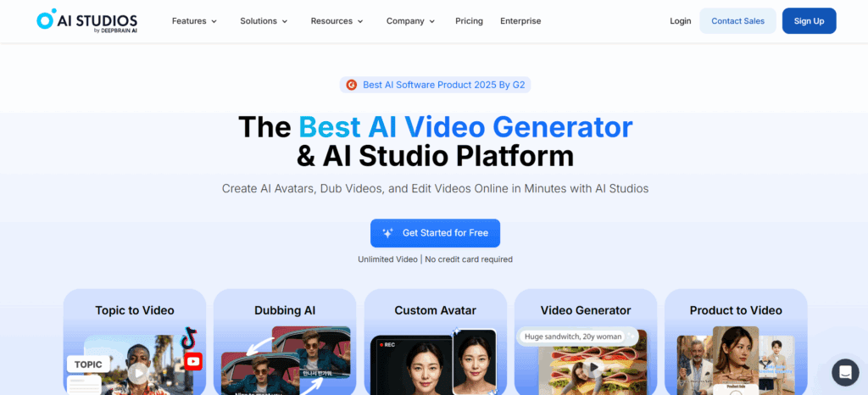The height and width of the screenshot is (395, 868).
Task: Expand the Resources dropdown chevron
Action: coord(360,21)
